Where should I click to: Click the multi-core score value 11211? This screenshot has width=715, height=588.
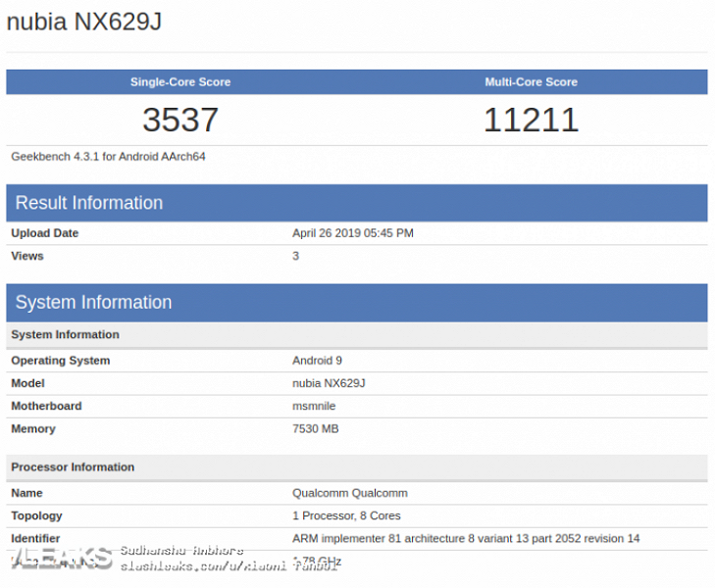click(x=532, y=120)
